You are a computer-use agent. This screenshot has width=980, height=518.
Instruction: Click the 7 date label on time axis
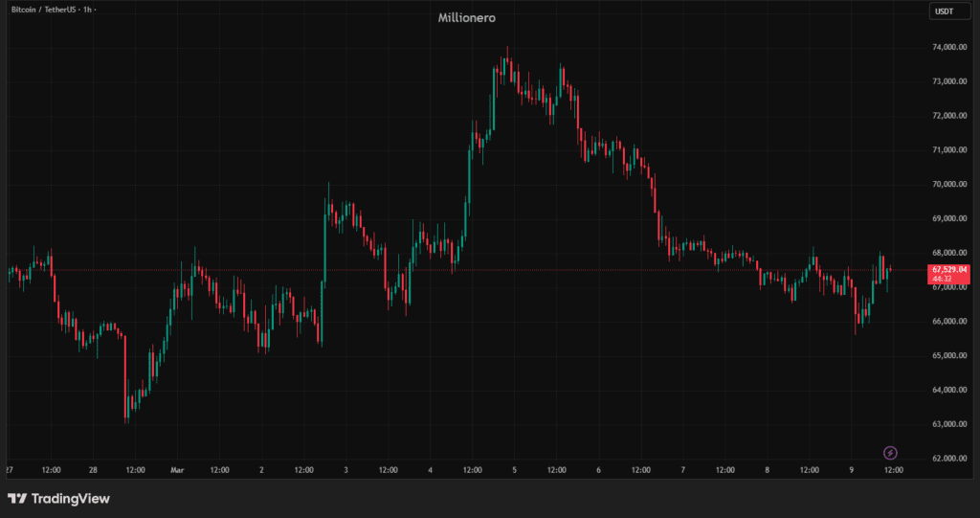[x=683, y=470]
